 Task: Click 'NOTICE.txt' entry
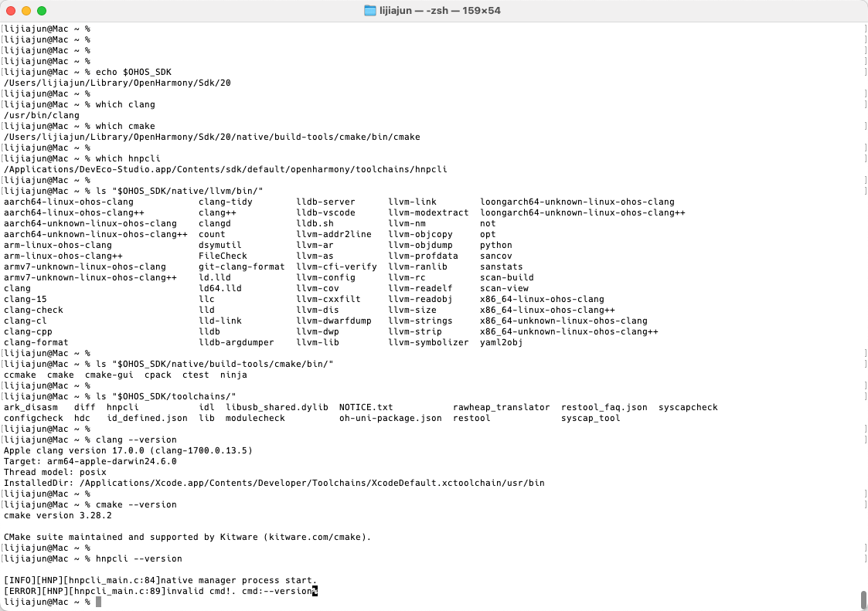[x=366, y=407]
